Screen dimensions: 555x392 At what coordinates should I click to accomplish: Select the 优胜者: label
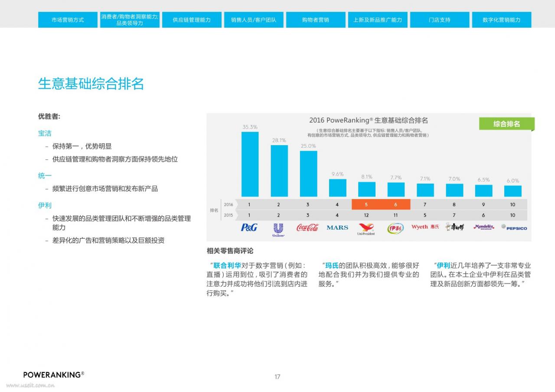click(x=49, y=117)
